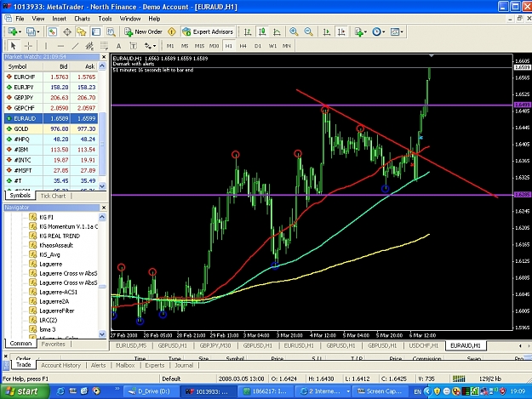This screenshot has width=532, height=399.
Task: Click Windows start button
Action: pyautogui.click(x=23, y=391)
